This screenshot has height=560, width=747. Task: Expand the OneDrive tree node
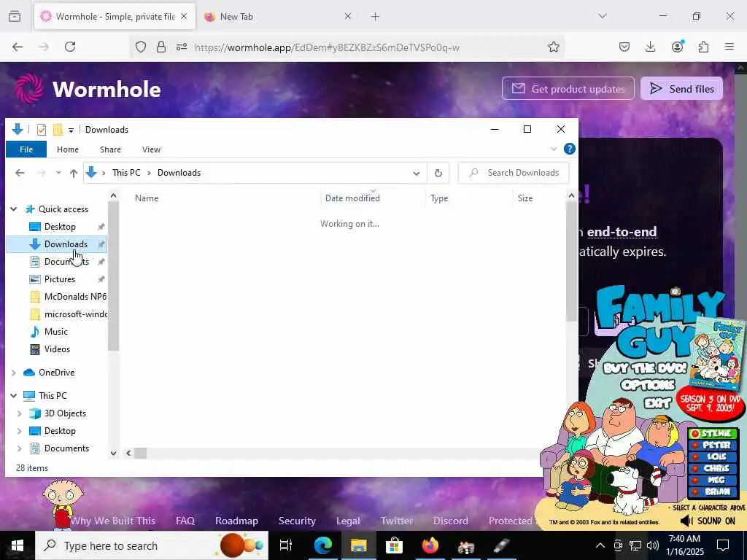pyautogui.click(x=14, y=373)
